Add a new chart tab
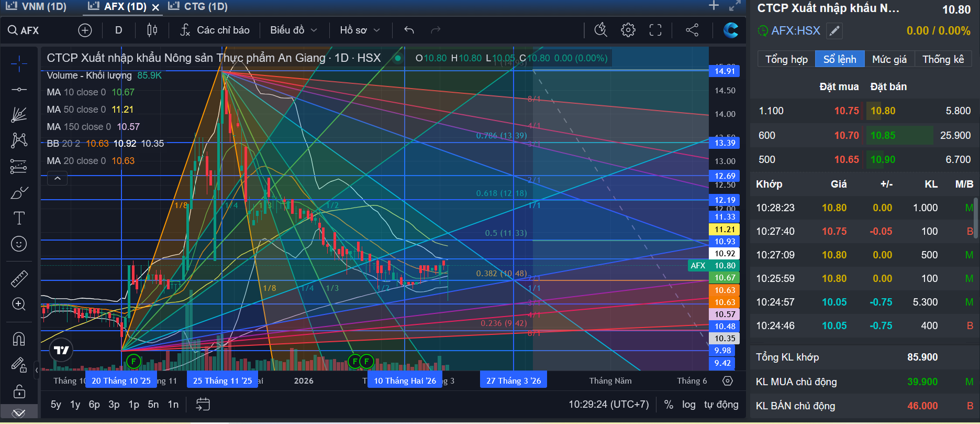The height and width of the screenshot is (424, 980). coord(714,6)
